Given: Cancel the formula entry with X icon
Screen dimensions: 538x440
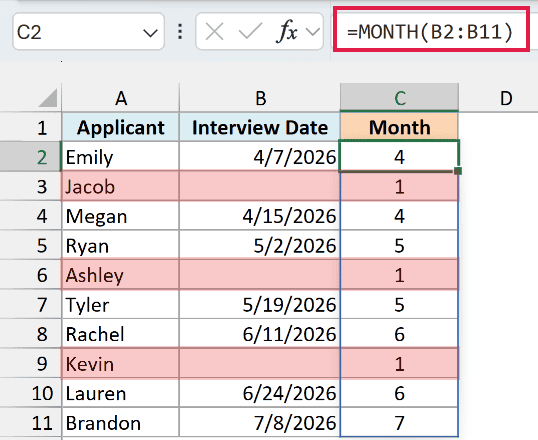Looking at the screenshot, I should pyautogui.click(x=214, y=32).
